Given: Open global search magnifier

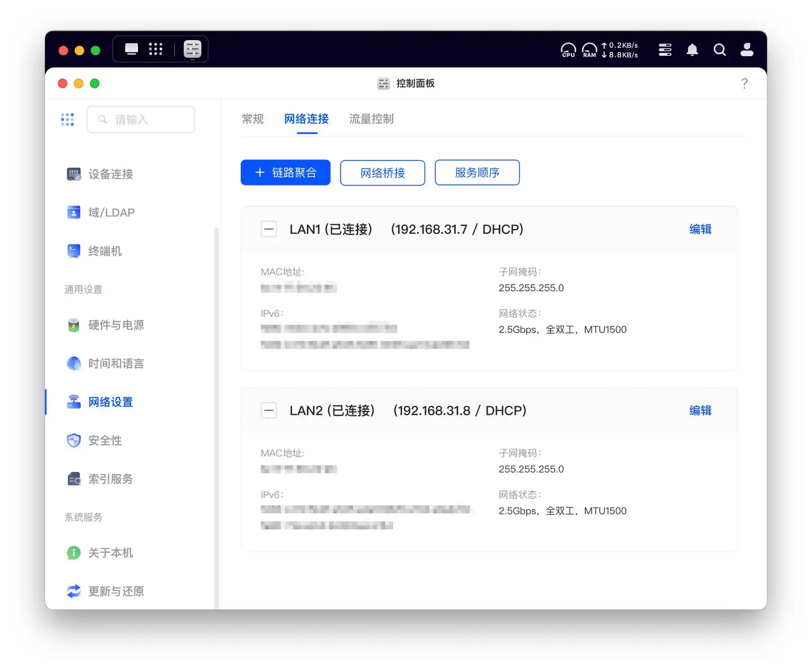Looking at the screenshot, I should coord(720,50).
